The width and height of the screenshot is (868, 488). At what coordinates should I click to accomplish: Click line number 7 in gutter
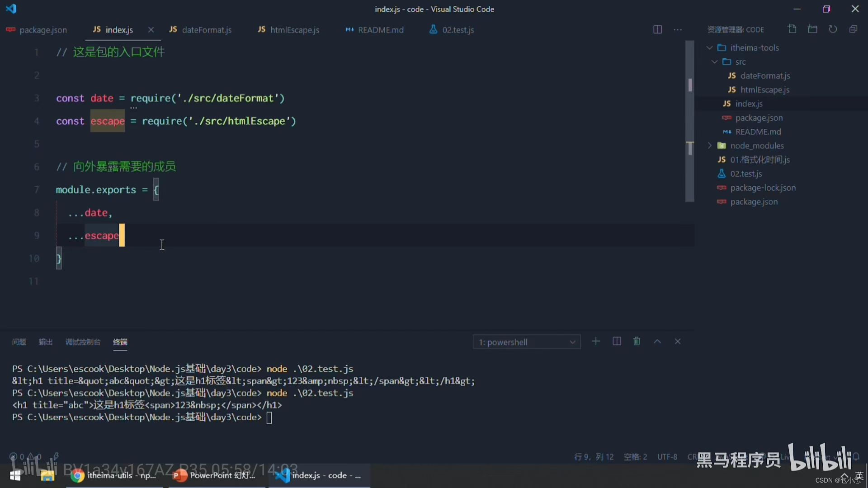[x=37, y=190]
